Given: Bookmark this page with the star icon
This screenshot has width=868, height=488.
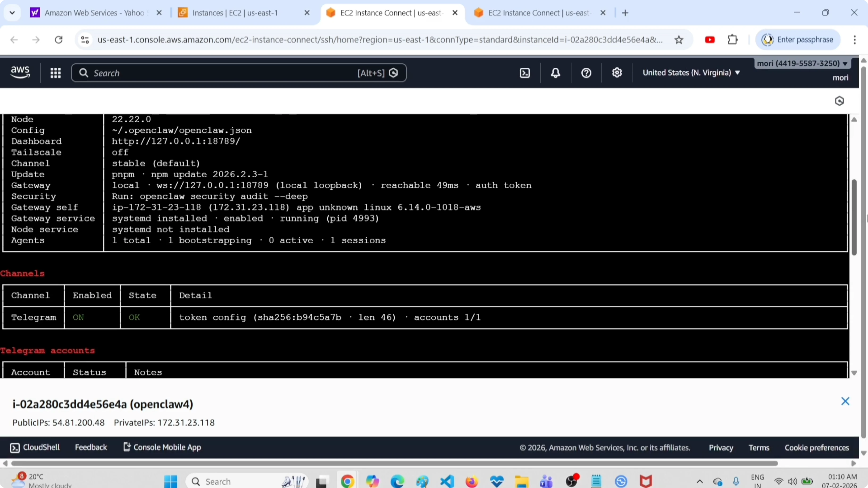Looking at the screenshot, I should pyautogui.click(x=679, y=40).
